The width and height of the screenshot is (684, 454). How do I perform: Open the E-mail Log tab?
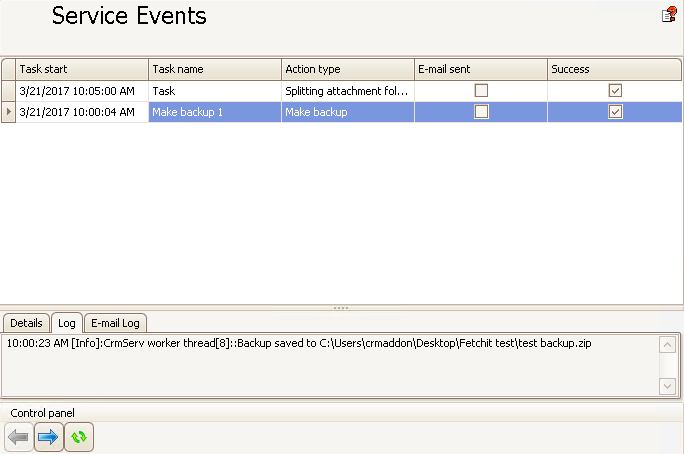click(x=115, y=323)
